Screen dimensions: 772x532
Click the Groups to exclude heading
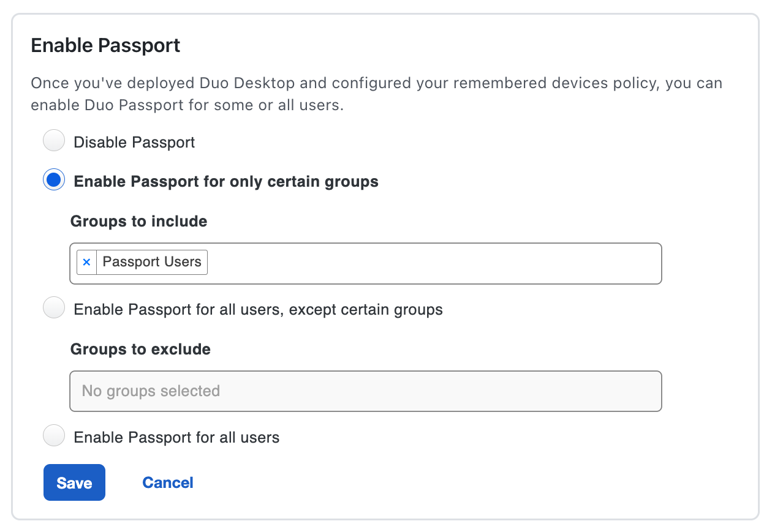pos(140,349)
